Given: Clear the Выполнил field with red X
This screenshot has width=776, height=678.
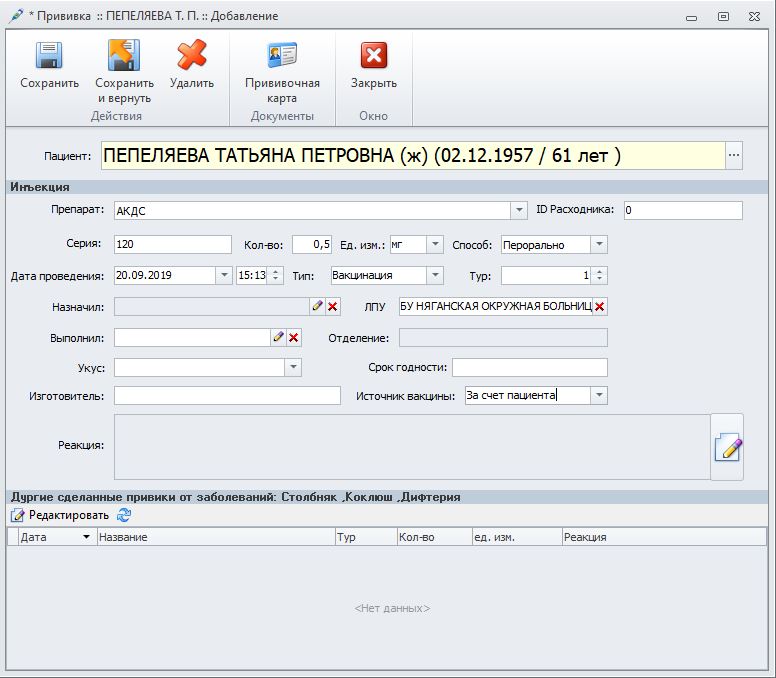Looking at the screenshot, I should click(x=294, y=338).
